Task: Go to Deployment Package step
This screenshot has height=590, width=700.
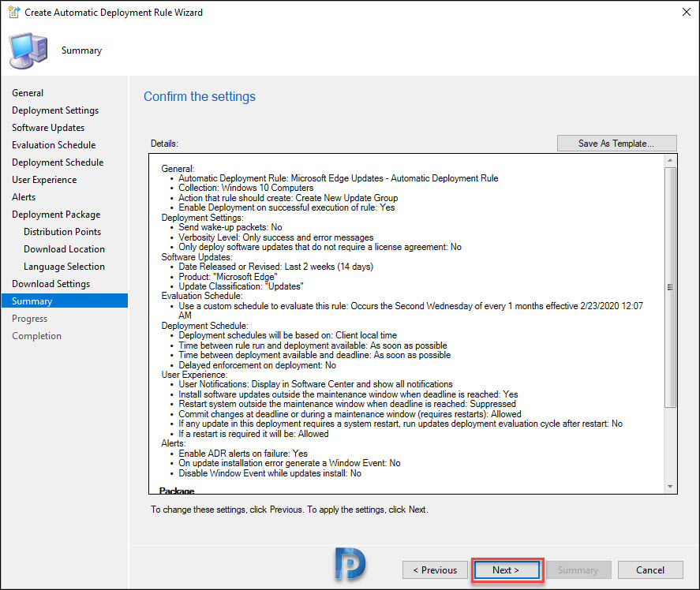Action: pos(56,215)
